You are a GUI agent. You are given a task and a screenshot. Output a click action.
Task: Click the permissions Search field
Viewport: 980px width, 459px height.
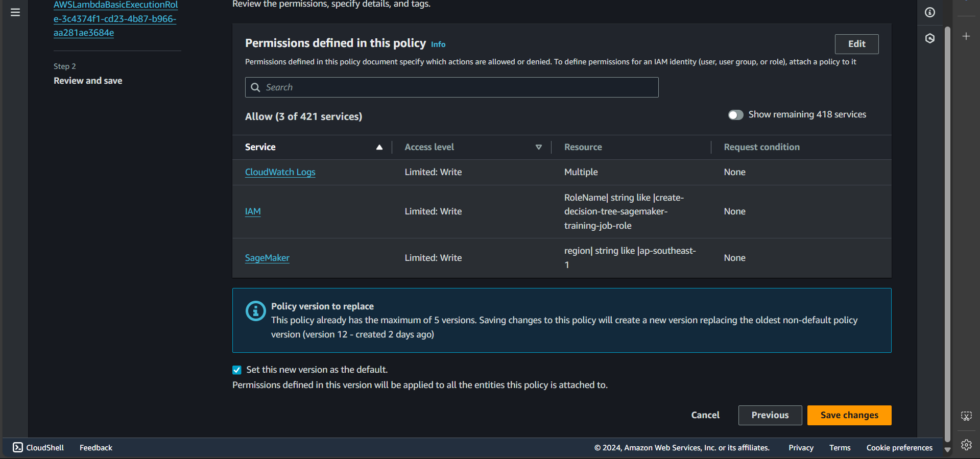coord(451,87)
